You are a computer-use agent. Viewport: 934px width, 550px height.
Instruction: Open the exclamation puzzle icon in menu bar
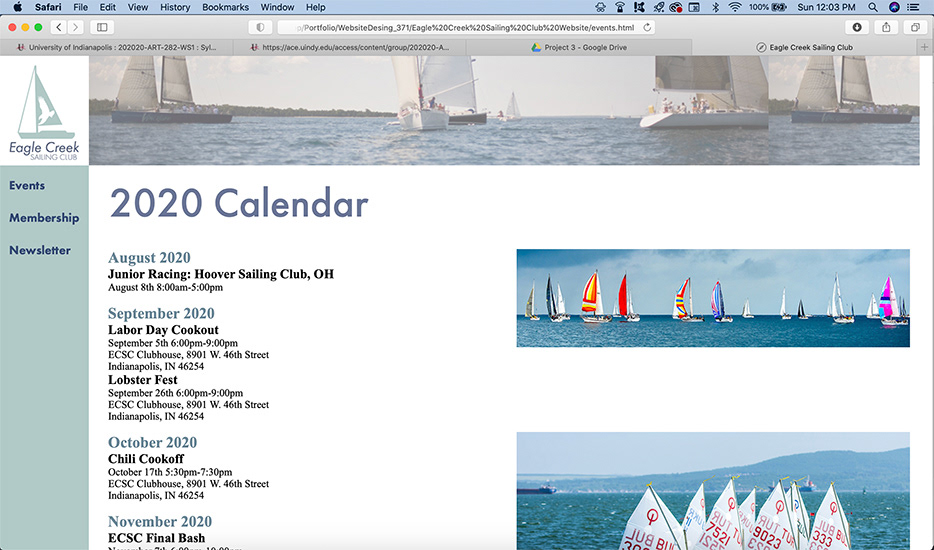639,7
